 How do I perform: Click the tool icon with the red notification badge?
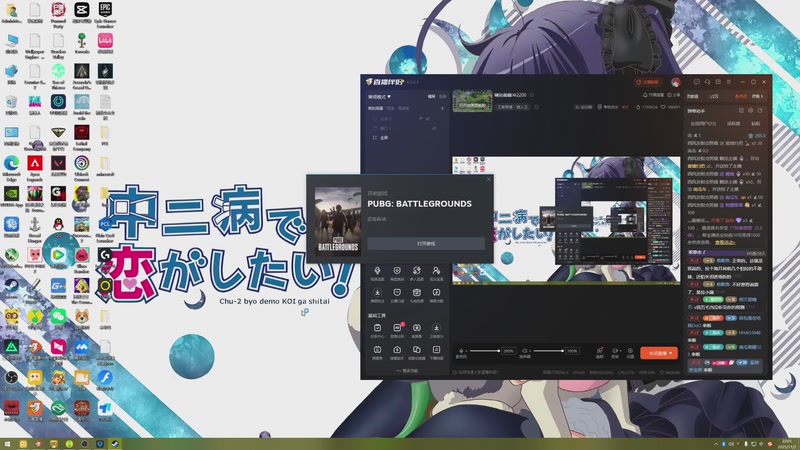click(x=397, y=328)
